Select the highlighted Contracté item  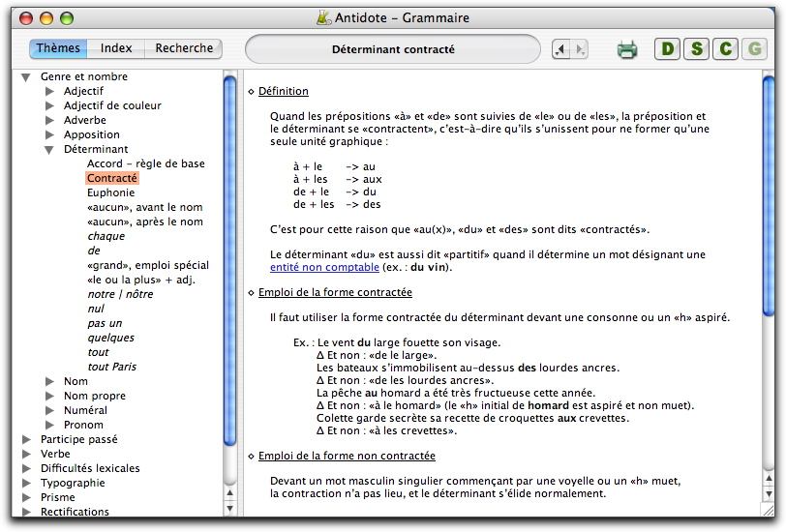[111, 178]
